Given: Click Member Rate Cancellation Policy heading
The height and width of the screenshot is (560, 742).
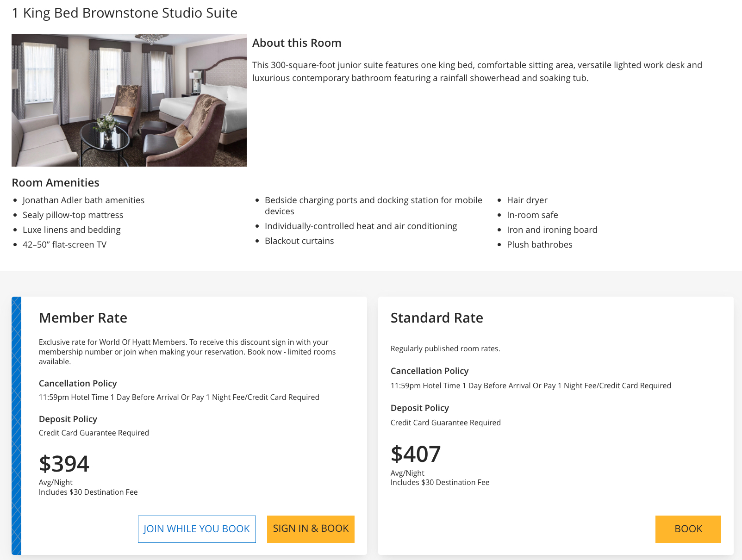Looking at the screenshot, I should point(78,384).
